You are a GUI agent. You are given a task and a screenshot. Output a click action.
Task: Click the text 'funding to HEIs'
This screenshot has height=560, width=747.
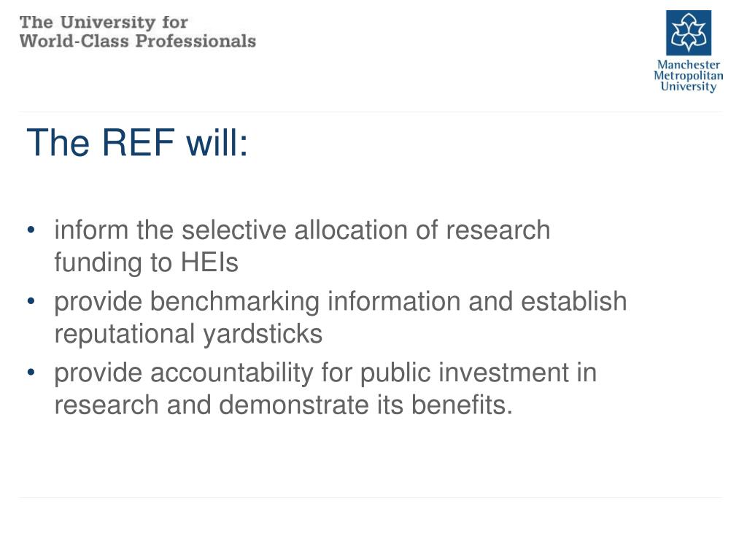click(146, 262)
